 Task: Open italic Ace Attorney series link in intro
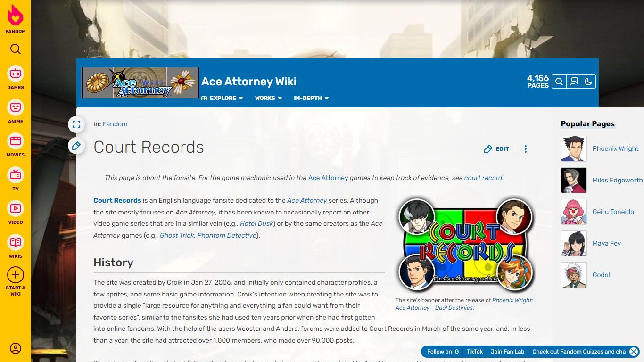click(307, 200)
